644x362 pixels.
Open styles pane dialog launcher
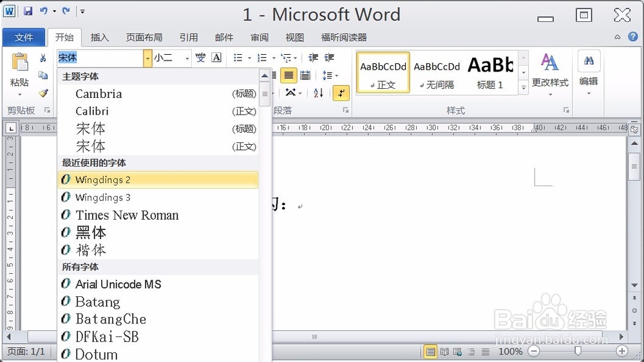click(x=566, y=110)
